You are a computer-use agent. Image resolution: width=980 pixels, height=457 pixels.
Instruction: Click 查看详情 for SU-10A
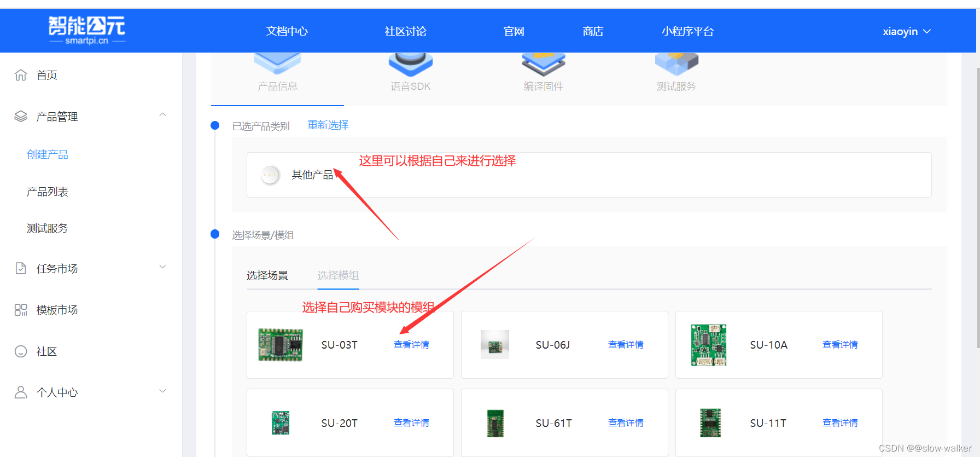tap(841, 345)
